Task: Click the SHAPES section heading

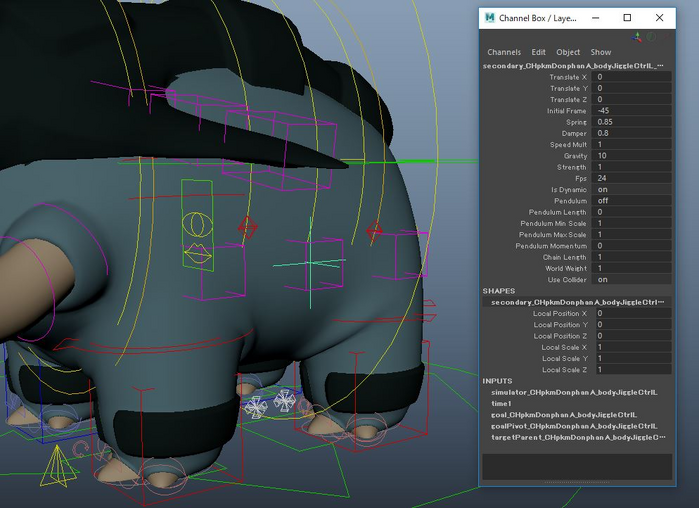Action: tap(499, 291)
